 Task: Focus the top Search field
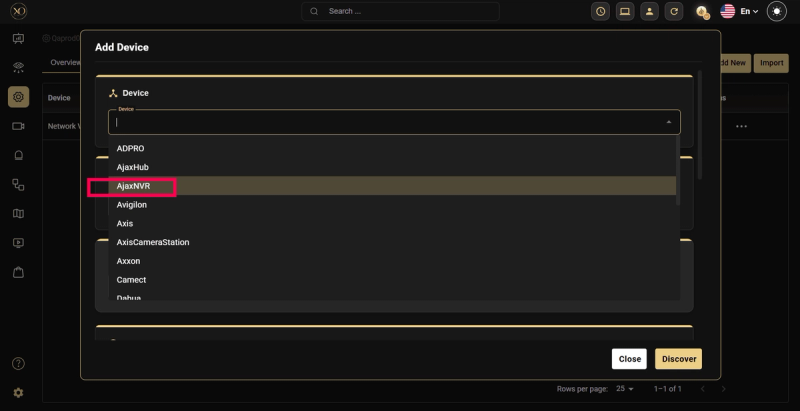pos(401,11)
